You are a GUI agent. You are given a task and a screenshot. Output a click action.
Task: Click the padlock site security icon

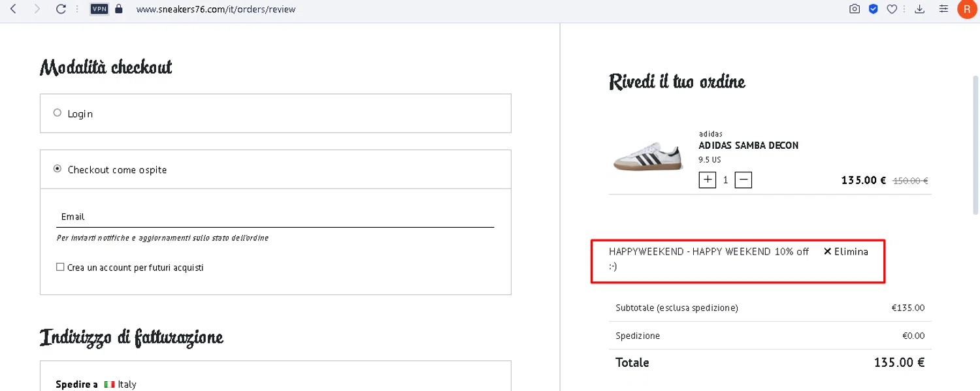[x=118, y=9]
